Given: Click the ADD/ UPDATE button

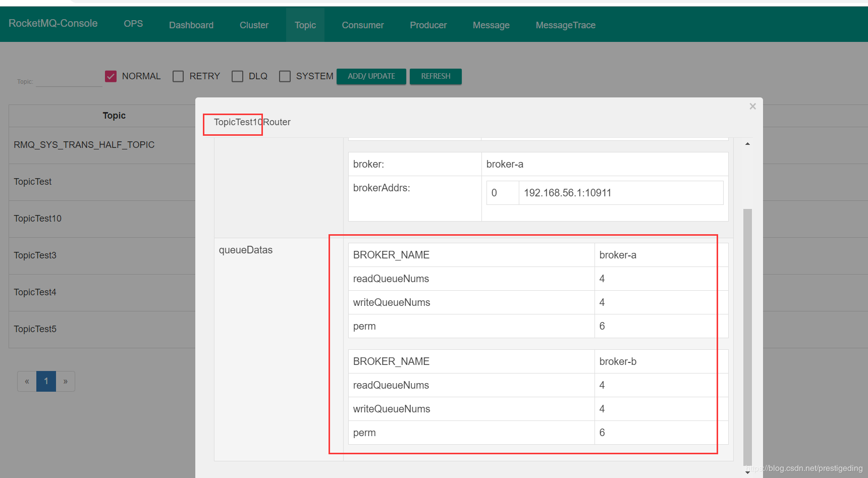Looking at the screenshot, I should (371, 76).
